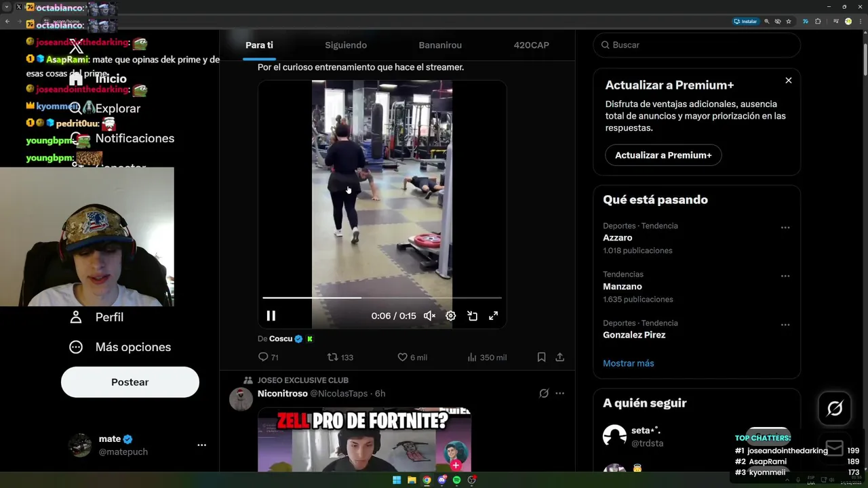Open Perfil in sidebar
The width and height of the screenshot is (868, 488).
pyautogui.click(x=96, y=317)
